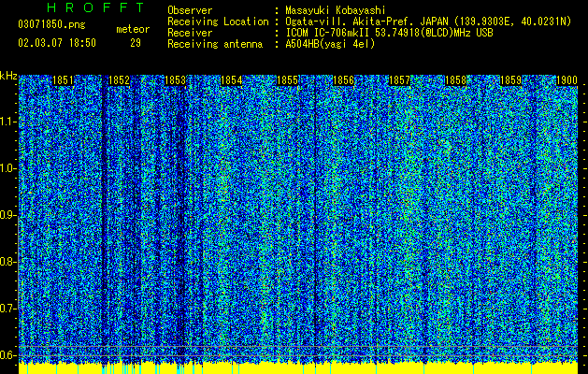Image resolution: width=588 pixels, height=374 pixels.
Task: Click the kHz axis unit label
Action: (8, 76)
